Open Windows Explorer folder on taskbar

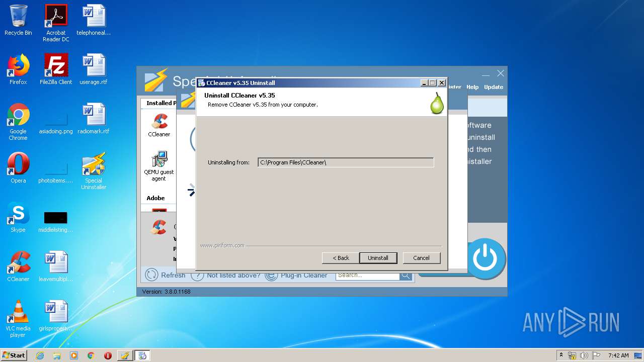coord(57,355)
